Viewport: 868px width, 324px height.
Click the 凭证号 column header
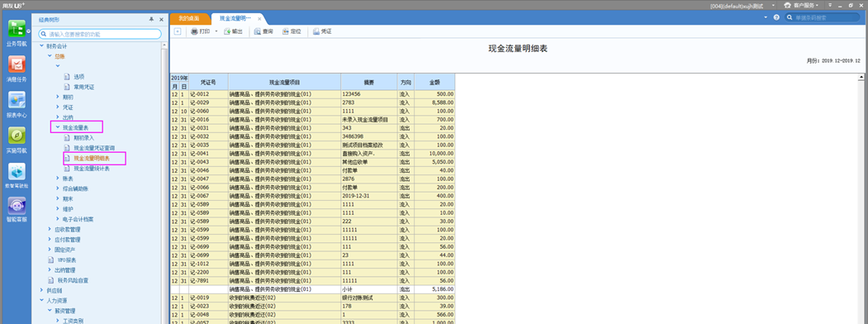(x=207, y=82)
